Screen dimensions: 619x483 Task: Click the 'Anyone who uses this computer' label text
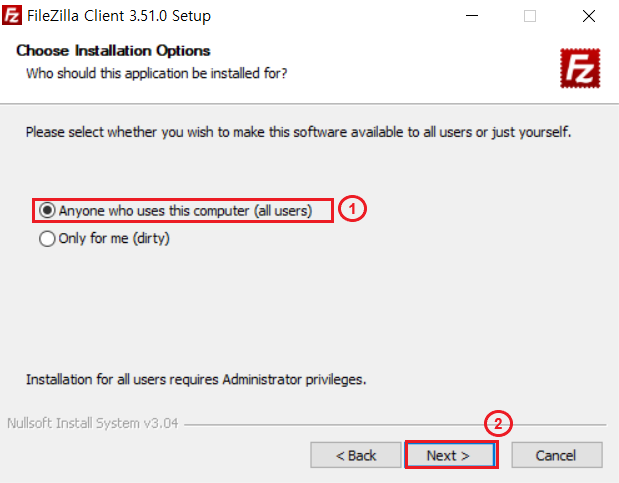click(185, 211)
